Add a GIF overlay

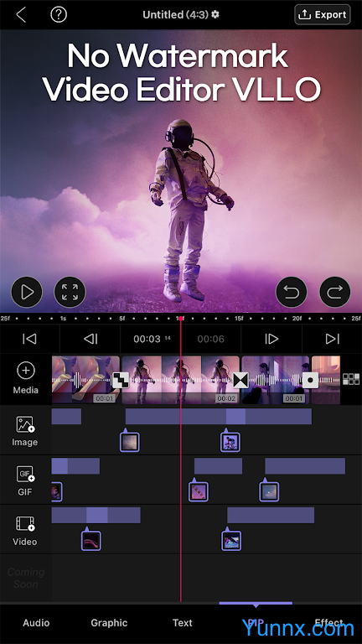point(25,480)
